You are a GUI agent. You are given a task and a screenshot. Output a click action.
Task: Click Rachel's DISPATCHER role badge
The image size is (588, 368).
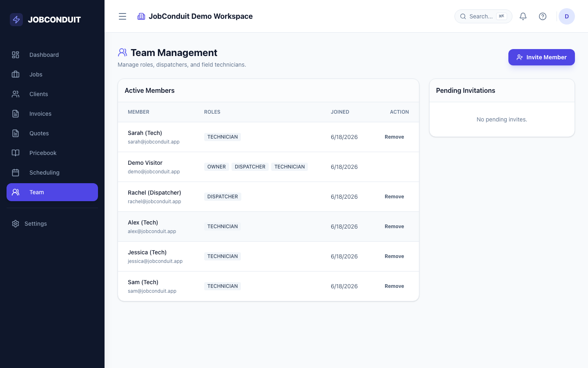pos(223,197)
